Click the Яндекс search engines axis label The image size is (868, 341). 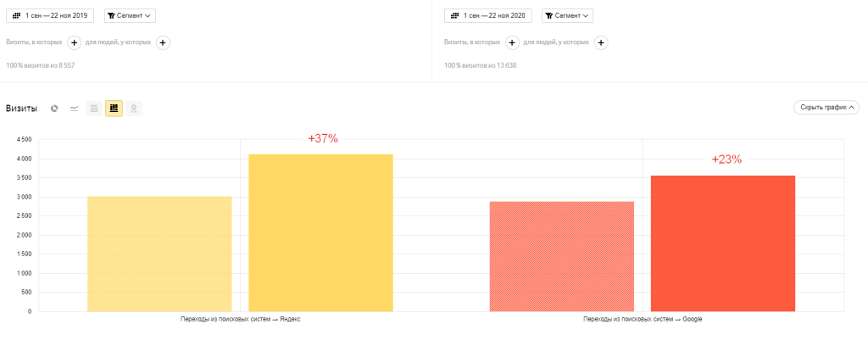coord(241,320)
